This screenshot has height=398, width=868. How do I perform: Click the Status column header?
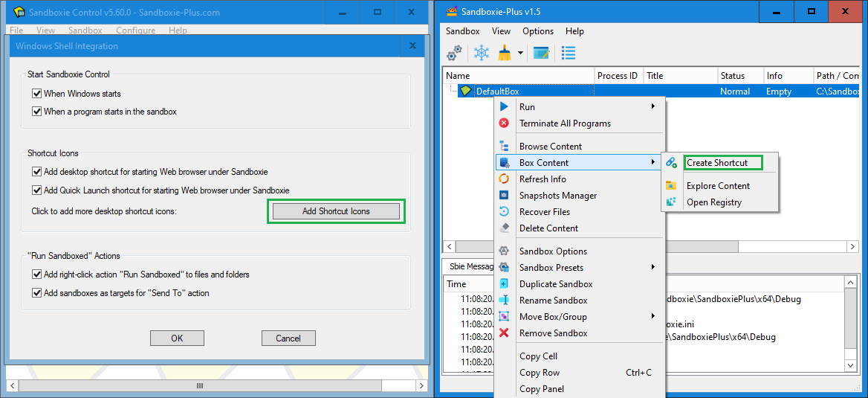[732, 76]
